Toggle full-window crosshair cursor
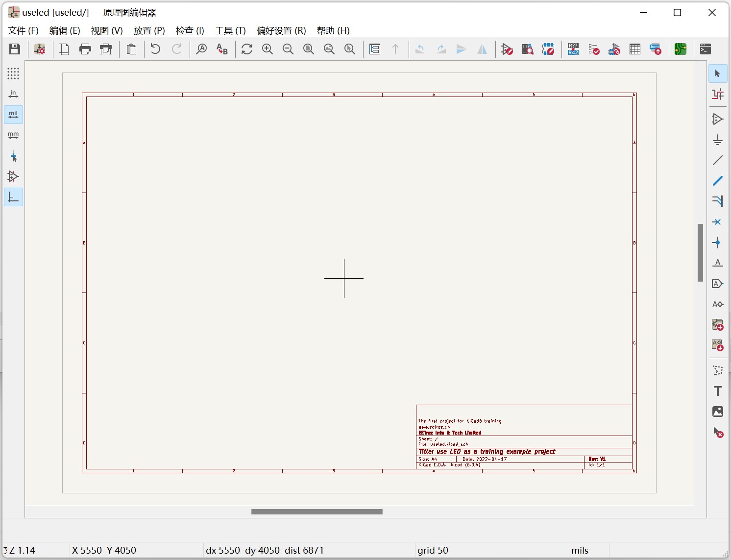 [x=13, y=157]
